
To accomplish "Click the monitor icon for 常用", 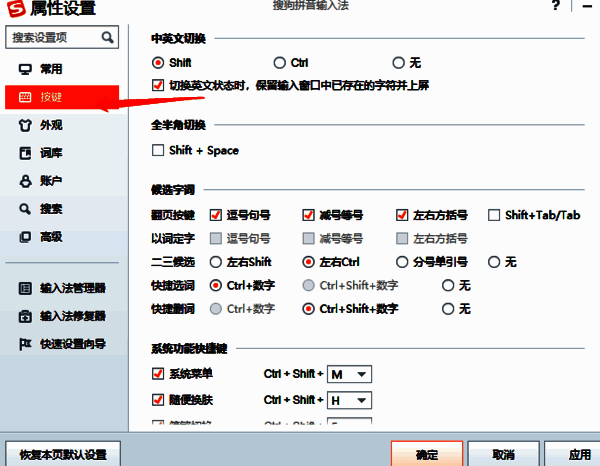I will point(25,69).
